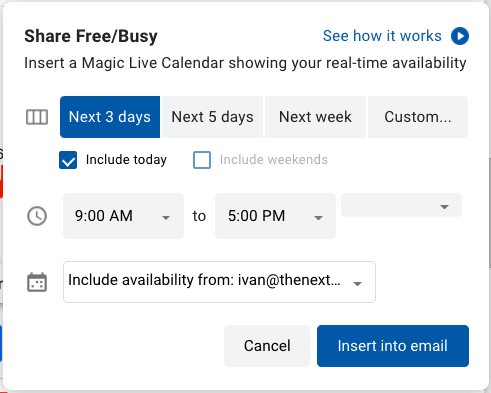Click the calendar icon beside the availability selector
The height and width of the screenshot is (393, 491).
(x=37, y=282)
